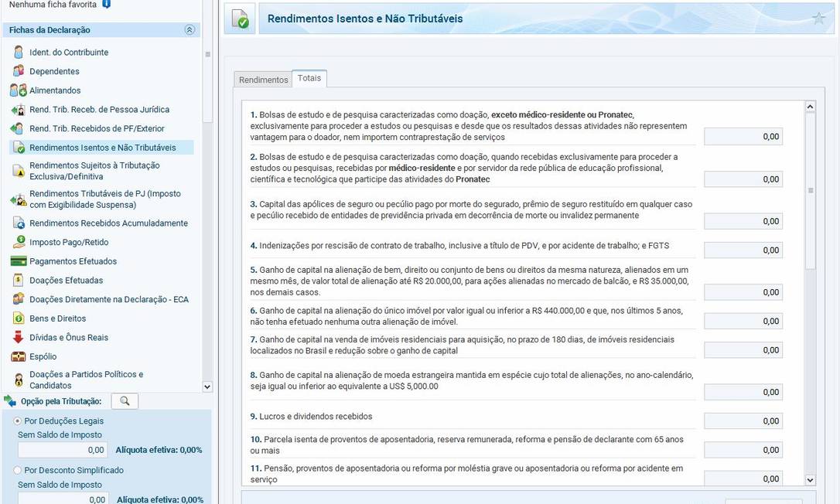This screenshot has width=840, height=504.
Task: Click the Espólio briefcase icon
Action: pyautogui.click(x=17, y=356)
